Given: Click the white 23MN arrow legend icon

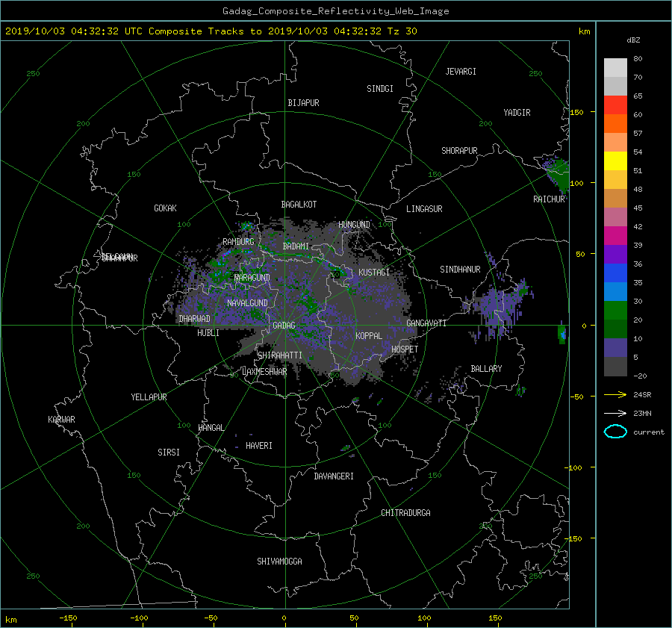Looking at the screenshot, I should tap(615, 413).
